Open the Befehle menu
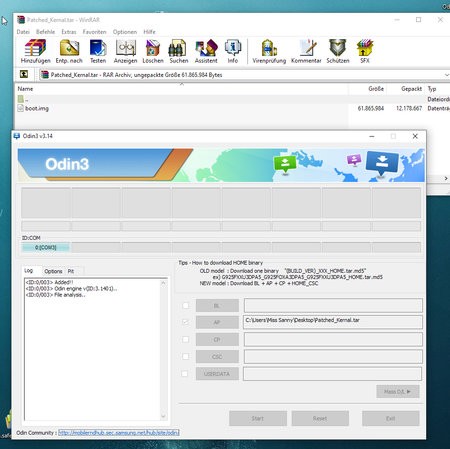The width and height of the screenshot is (450, 449). (x=45, y=32)
